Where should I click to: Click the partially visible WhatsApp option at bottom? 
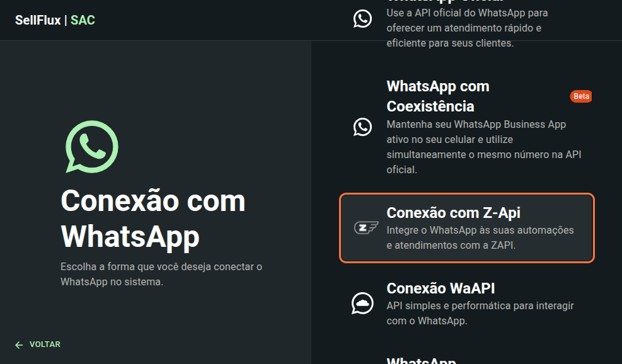(x=421, y=360)
